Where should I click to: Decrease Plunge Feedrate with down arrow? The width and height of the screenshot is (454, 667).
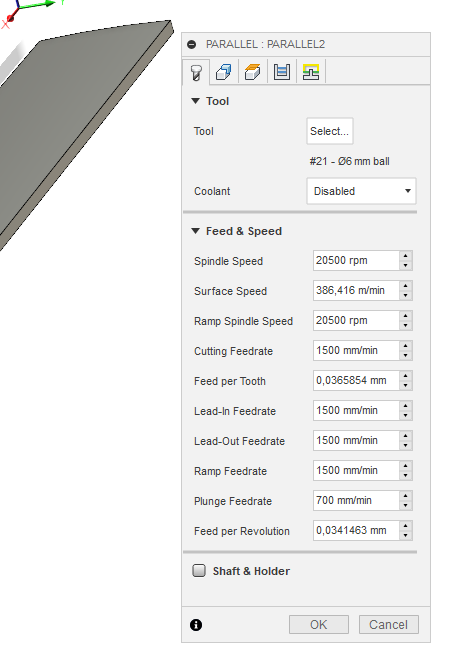click(406, 506)
